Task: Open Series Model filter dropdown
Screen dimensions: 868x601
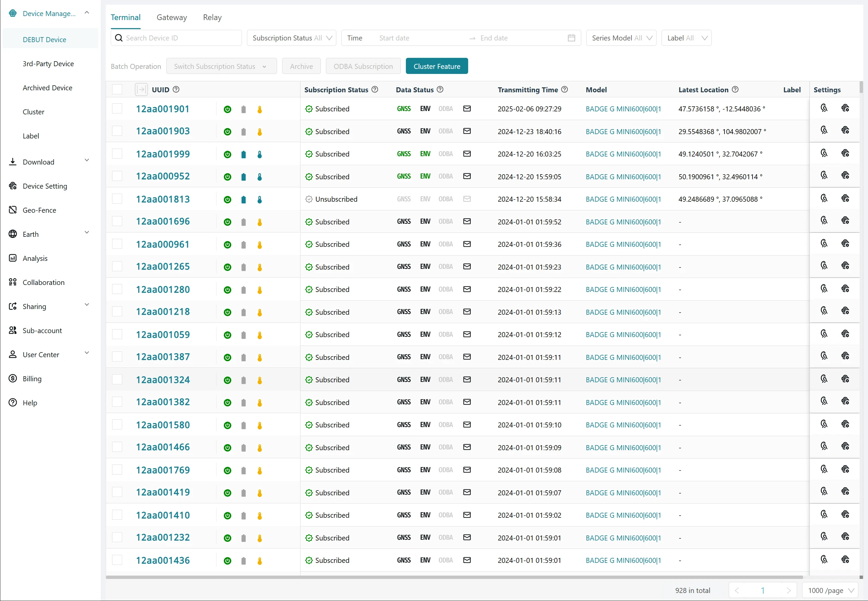Action: 621,38
